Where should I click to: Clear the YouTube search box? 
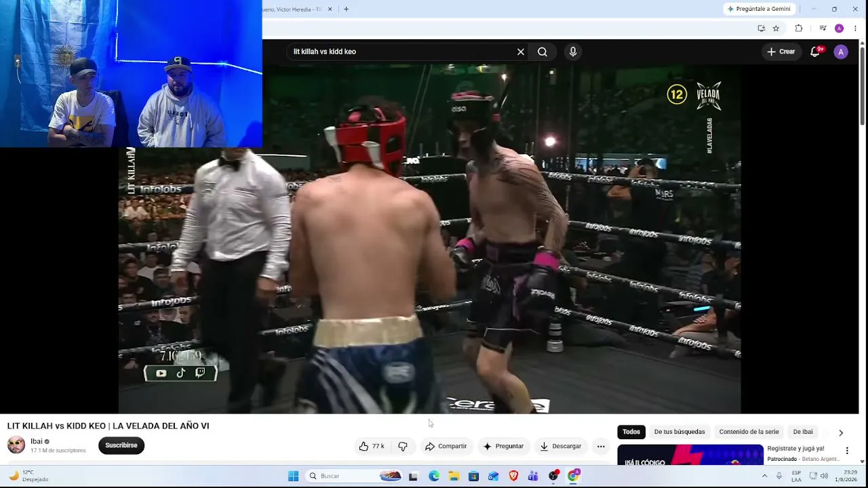pyautogui.click(x=521, y=52)
